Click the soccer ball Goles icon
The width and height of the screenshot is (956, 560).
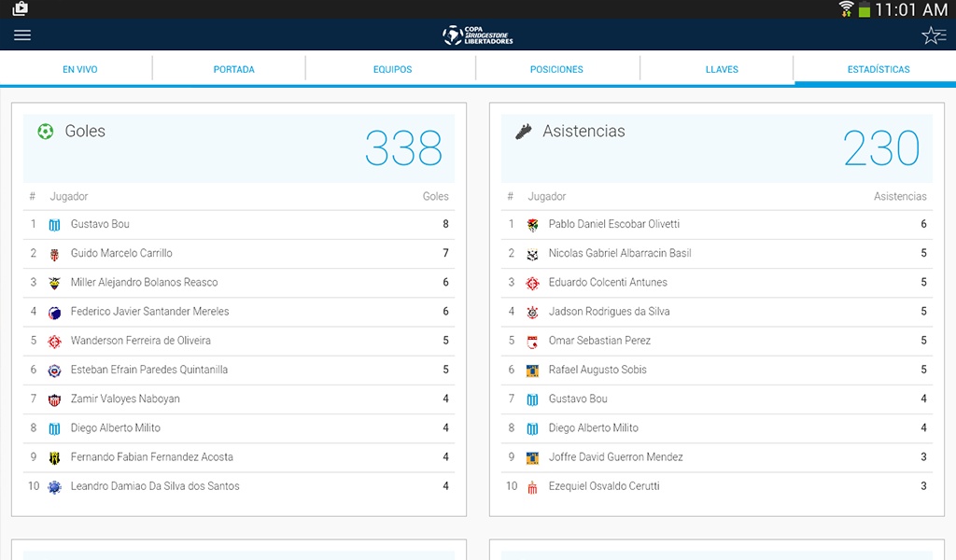(x=45, y=131)
